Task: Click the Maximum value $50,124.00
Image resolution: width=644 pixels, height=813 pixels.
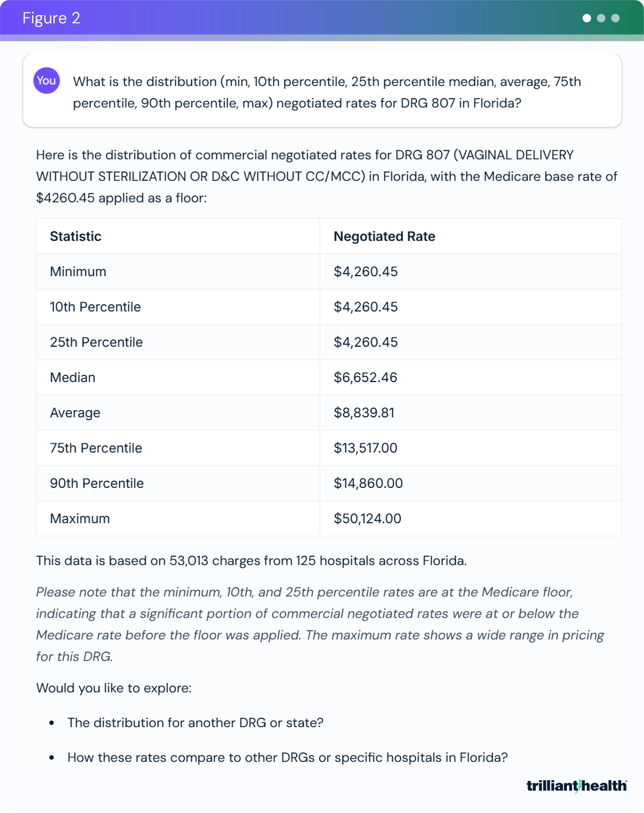Action: [367, 519]
